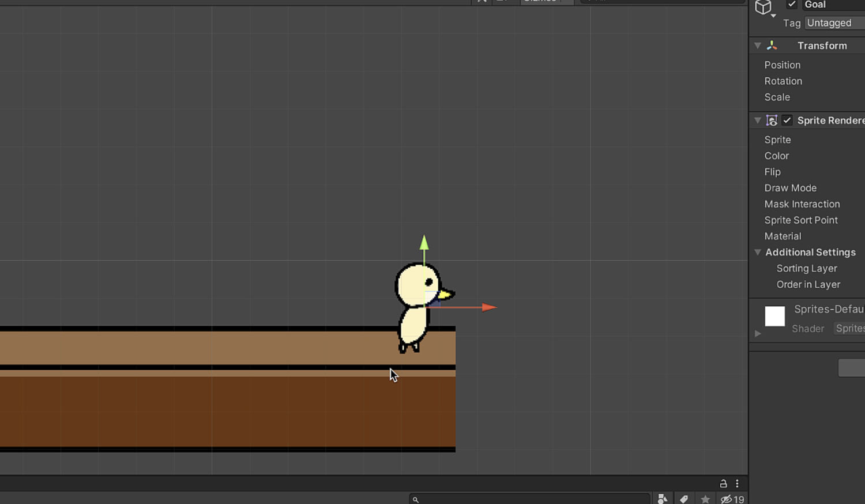Toggle the Goal object active checkbox
The width and height of the screenshot is (865, 504).
click(x=792, y=5)
